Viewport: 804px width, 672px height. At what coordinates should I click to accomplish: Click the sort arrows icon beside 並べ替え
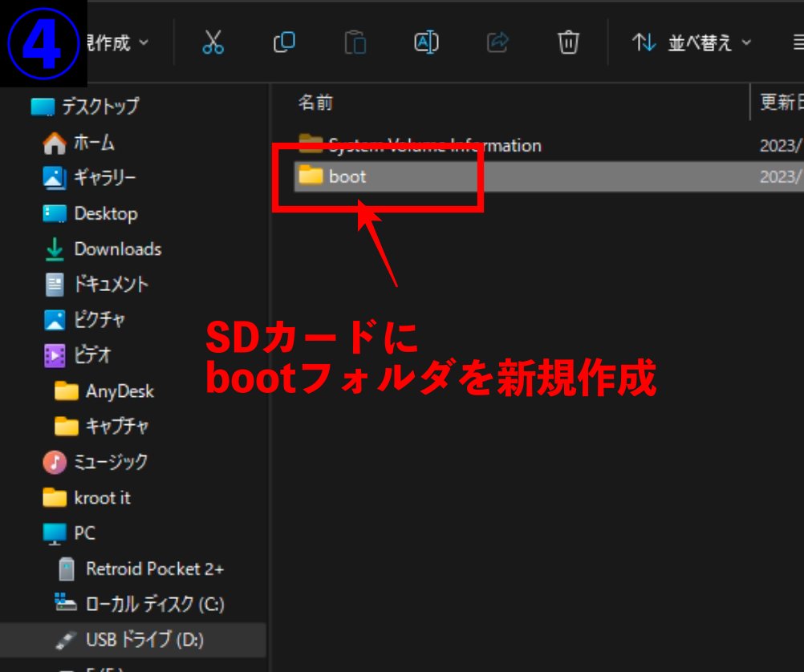(644, 43)
